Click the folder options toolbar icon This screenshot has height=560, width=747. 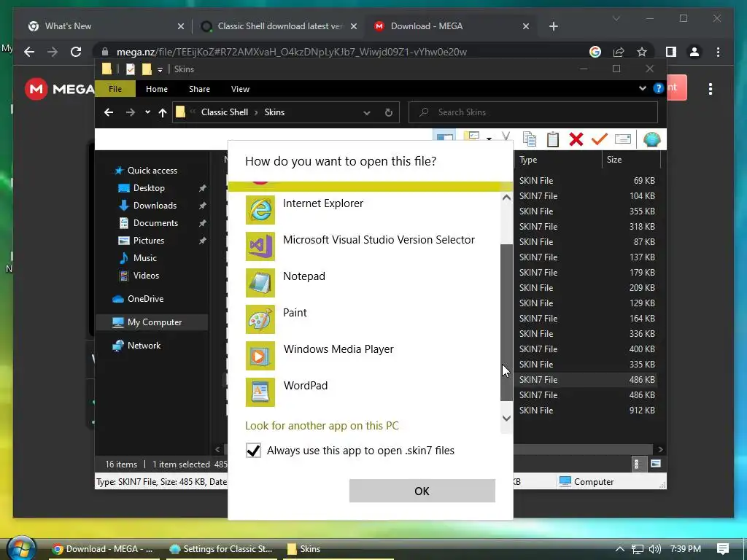point(472,137)
